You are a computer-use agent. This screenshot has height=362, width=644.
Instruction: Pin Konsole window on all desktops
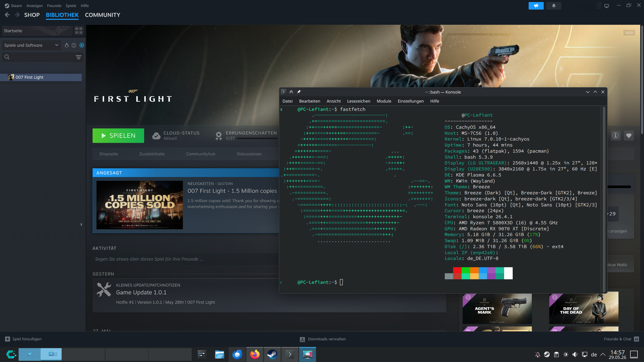click(x=299, y=92)
